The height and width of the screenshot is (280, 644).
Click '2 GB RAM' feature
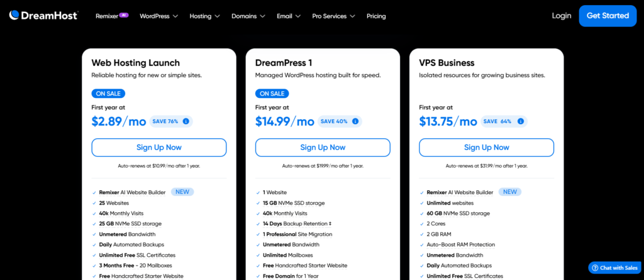438,235
